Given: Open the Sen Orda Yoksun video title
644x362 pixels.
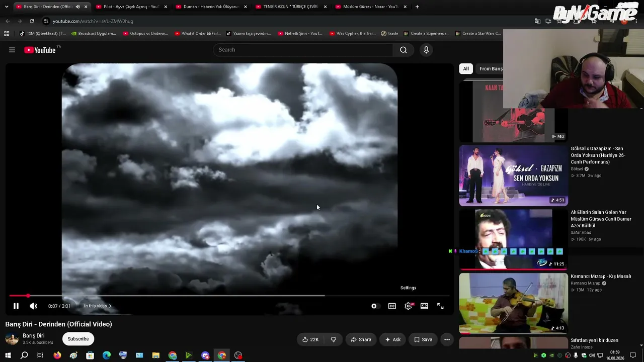Looking at the screenshot, I should [598, 155].
